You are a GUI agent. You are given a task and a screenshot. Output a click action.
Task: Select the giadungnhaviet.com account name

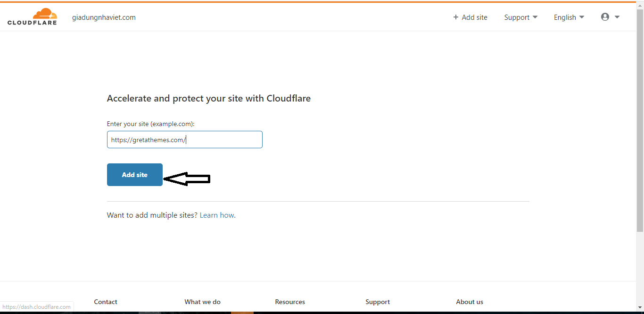pyautogui.click(x=104, y=17)
